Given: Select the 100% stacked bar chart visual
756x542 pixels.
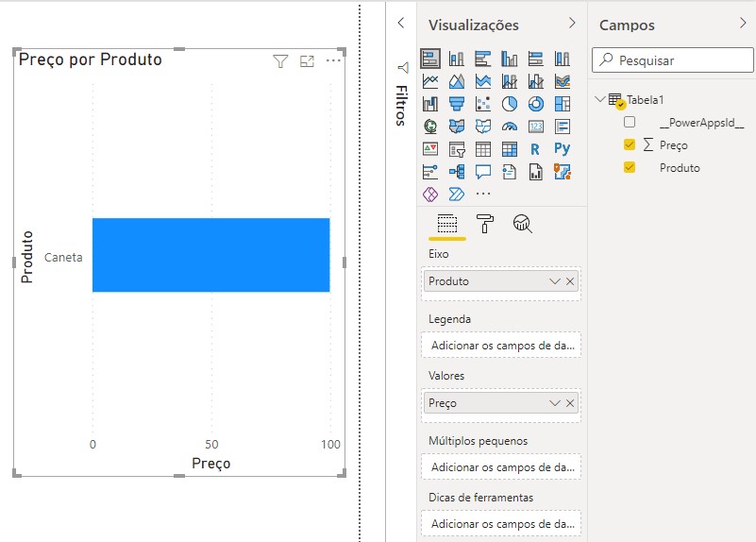Looking at the screenshot, I should (x=536, y=59).
